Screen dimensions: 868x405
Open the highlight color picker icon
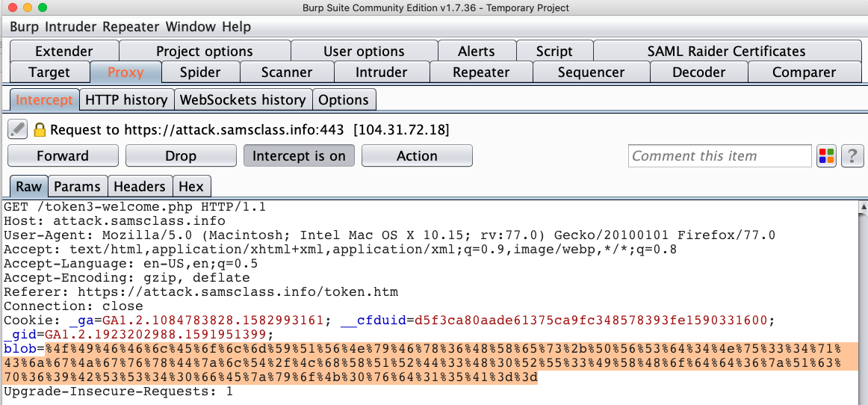click(x=827, y=155)
